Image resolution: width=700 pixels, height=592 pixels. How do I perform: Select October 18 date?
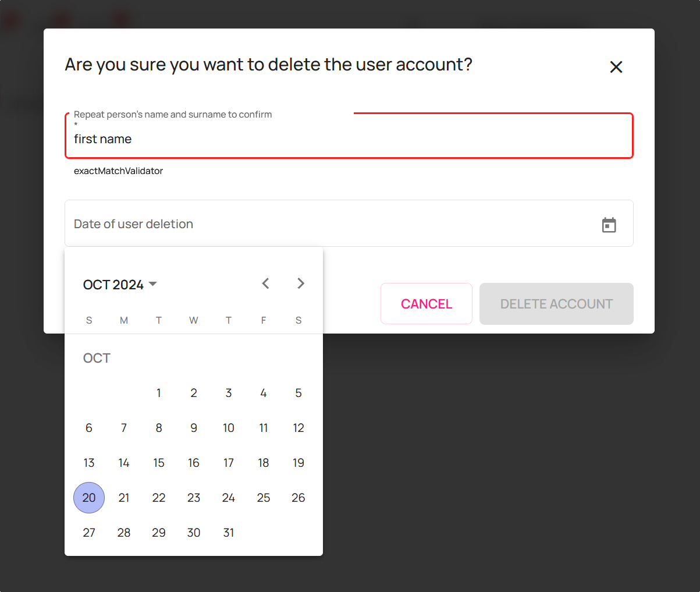tap(264, 463)
